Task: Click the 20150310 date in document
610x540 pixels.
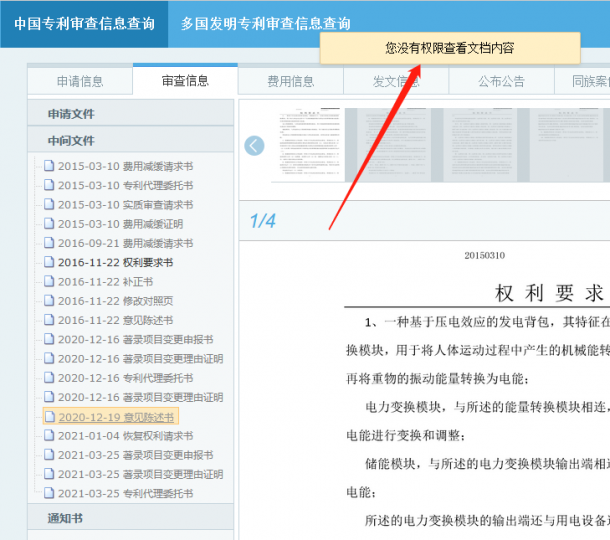Action: [x=484, y=256]
